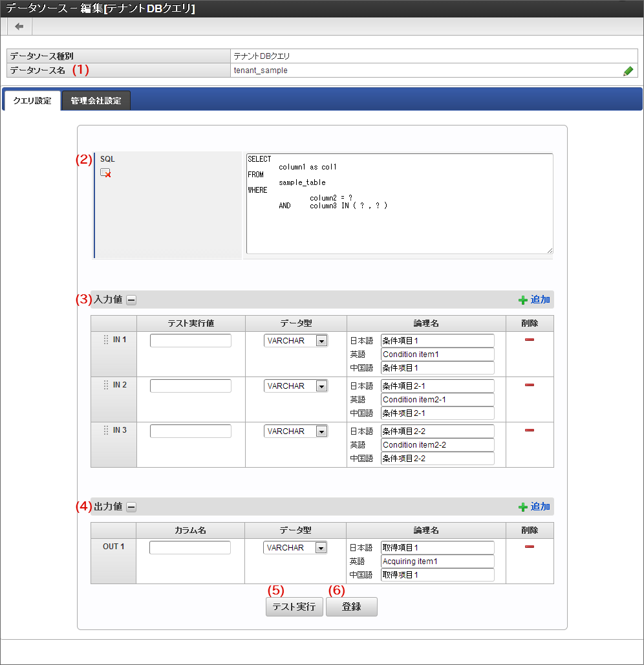This screenshot has width=644, height=665.
Task: Click the OUT 1 カラム名 input field
Action: pos(189,548)
